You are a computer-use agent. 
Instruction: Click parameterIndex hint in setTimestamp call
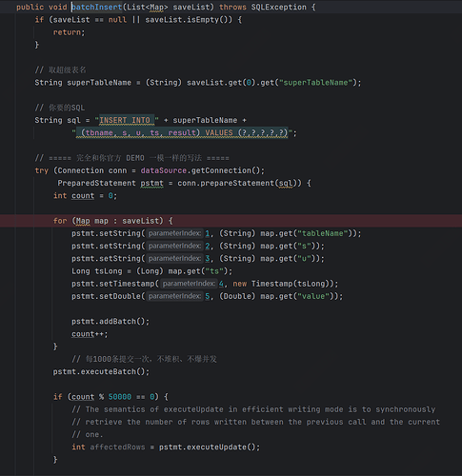189,284
